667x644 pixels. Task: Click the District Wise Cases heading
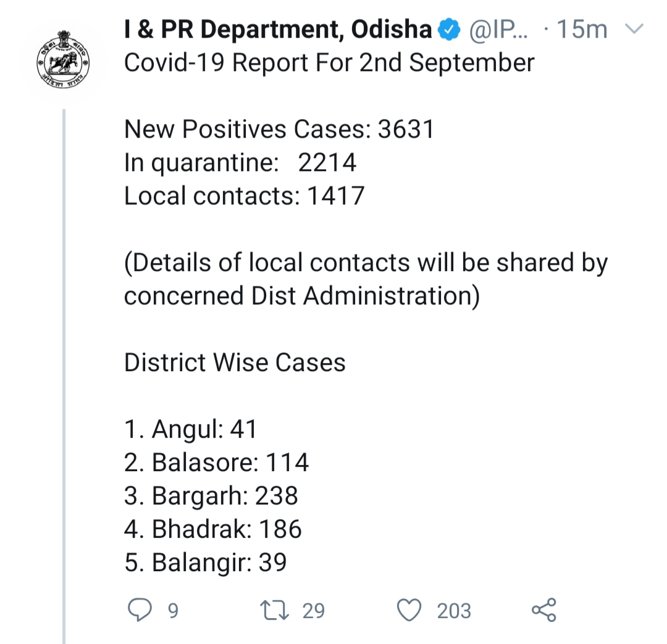[235, 362]
